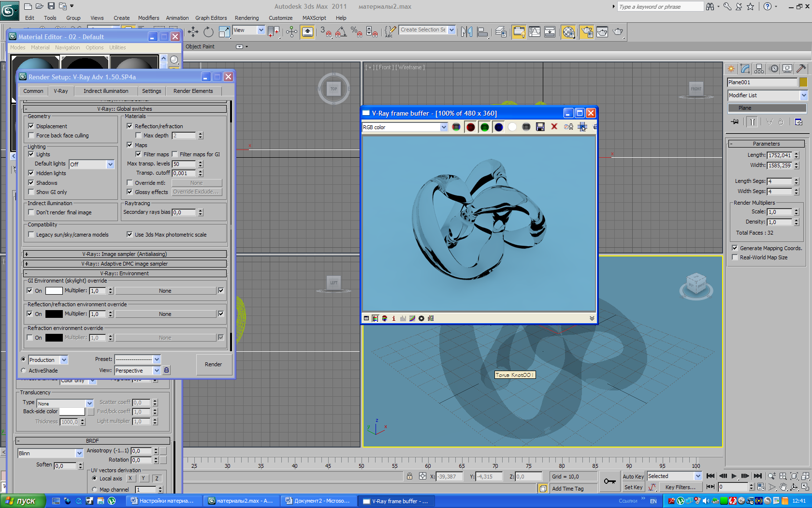The width and height of the screenshot is (812, 508).
Task: Click Clear image red X in frame buffer
Action: point(554,127)
